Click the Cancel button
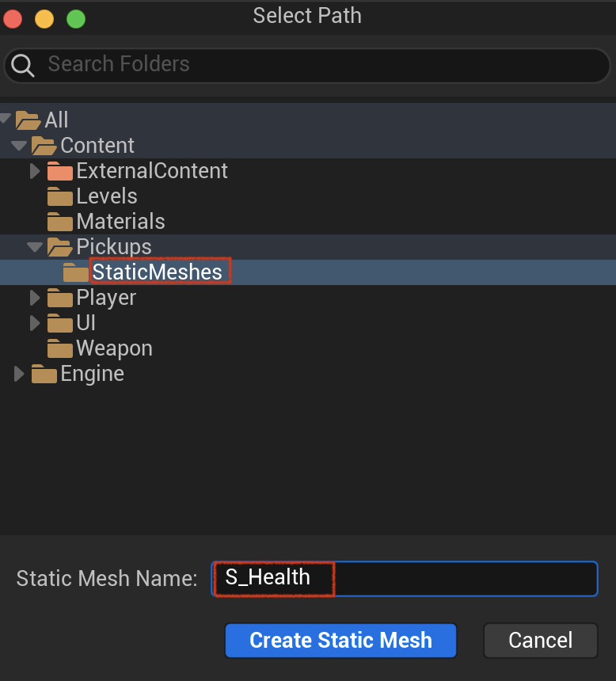The image size is (616, 681). click(541, 641)
